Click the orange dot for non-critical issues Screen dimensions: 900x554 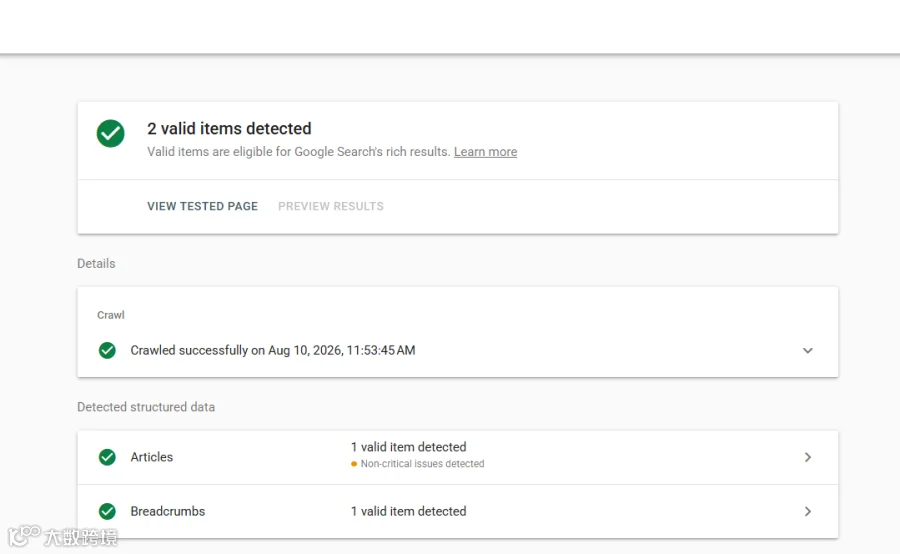click(354, 464)
